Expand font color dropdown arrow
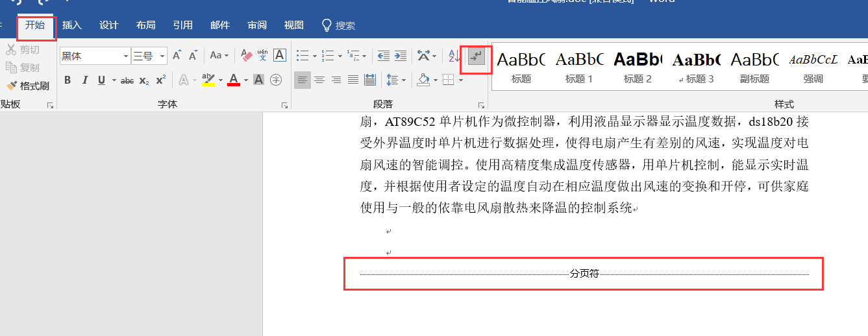Screen dimensions: 868x336 [x=246, y=80]
